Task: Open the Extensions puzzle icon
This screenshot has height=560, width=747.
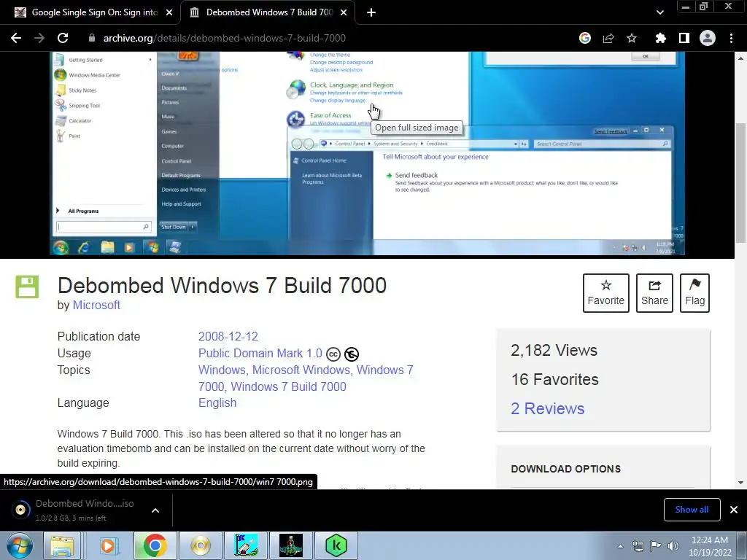Action: (x=660, y=38)
